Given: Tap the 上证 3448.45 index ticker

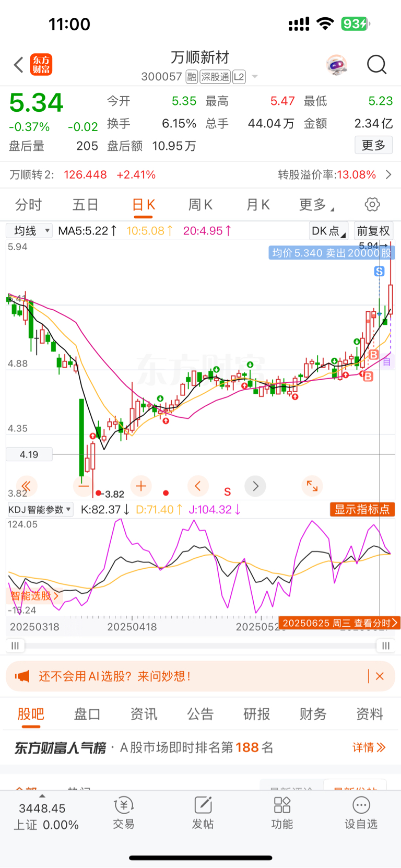Looking at the screenshot, I should (46, 816).
